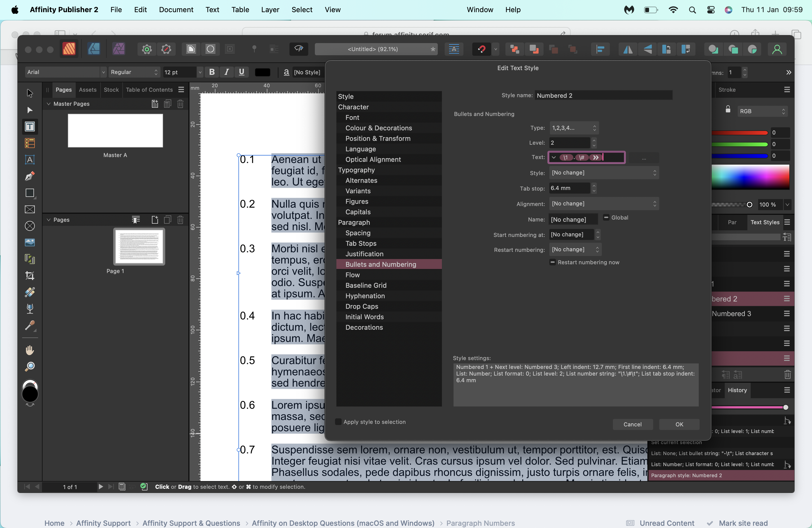
Task: Toggle Bold formatting button
Action: 212,72
